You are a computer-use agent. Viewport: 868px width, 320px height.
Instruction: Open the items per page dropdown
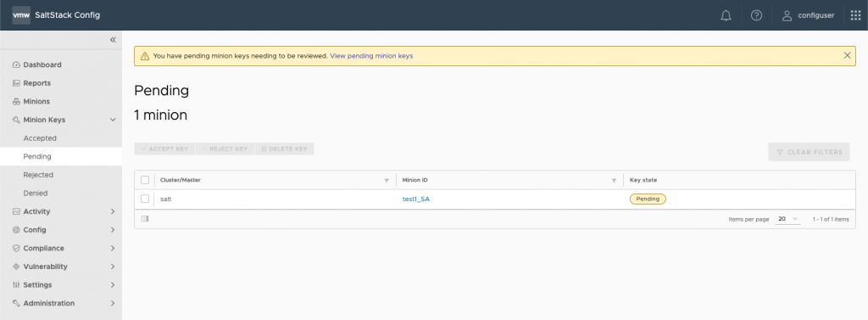788,219
